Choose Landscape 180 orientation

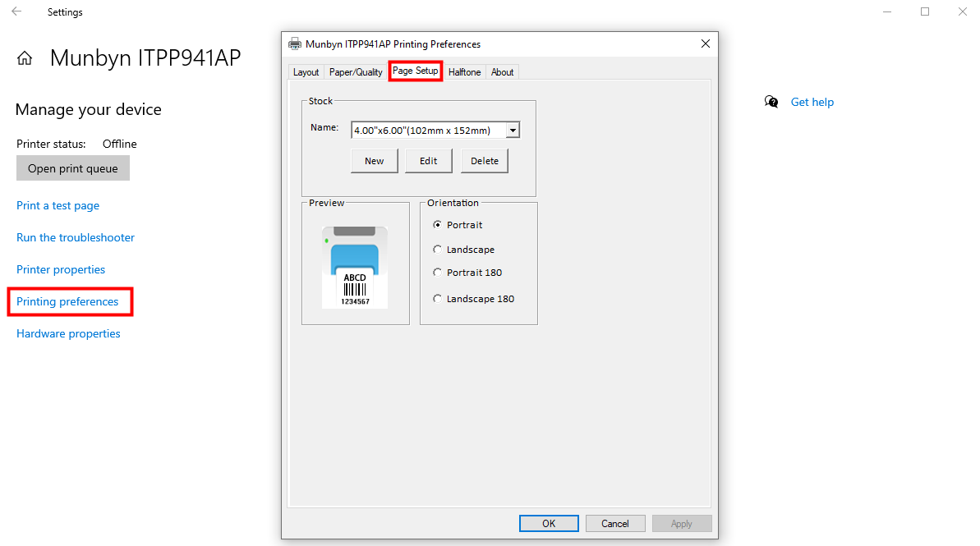click(x=474, y=299)
